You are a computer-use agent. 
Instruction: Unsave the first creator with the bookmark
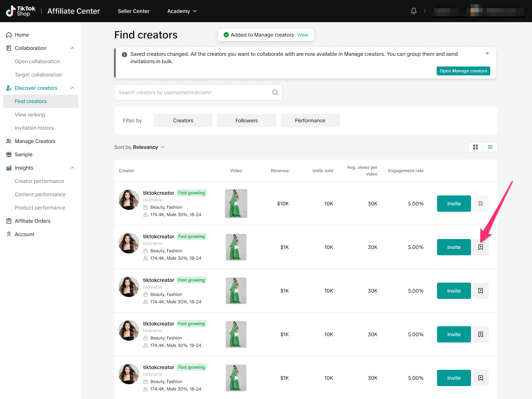pos(480,204)
